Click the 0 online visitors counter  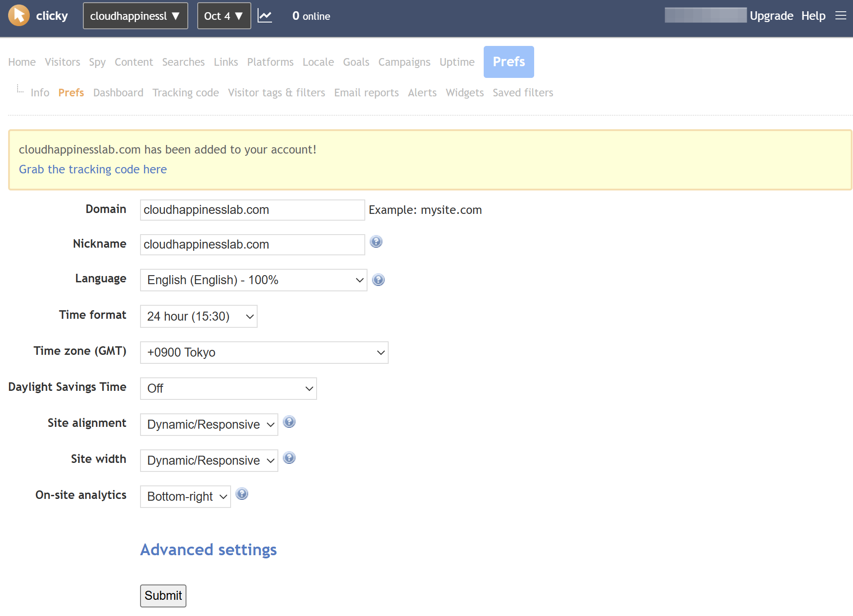[x=311, y=16]
